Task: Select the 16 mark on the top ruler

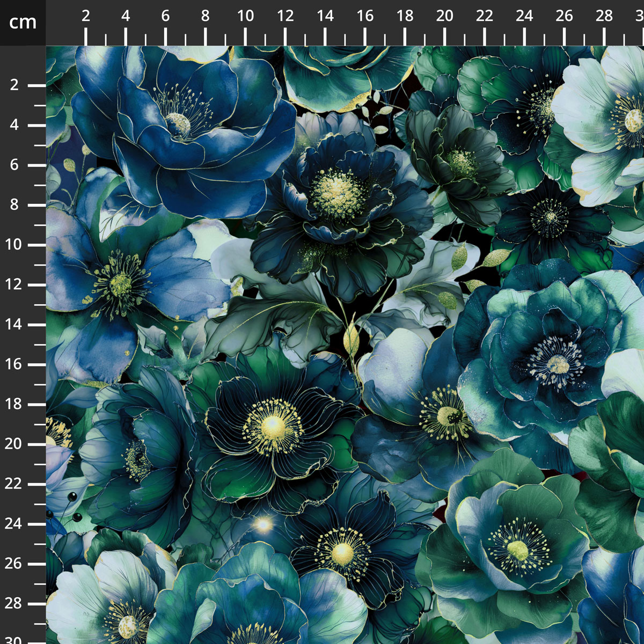Action: (365, 16)
